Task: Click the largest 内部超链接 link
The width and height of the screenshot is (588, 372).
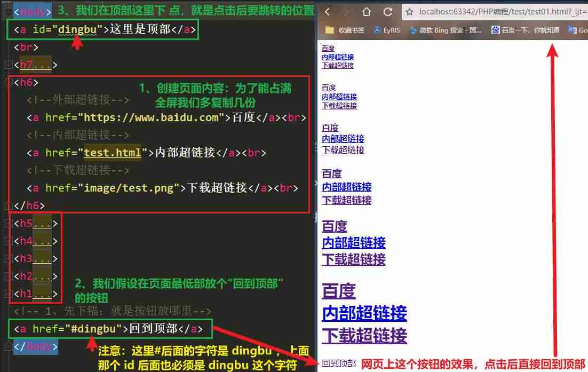Action: (364, 313)
